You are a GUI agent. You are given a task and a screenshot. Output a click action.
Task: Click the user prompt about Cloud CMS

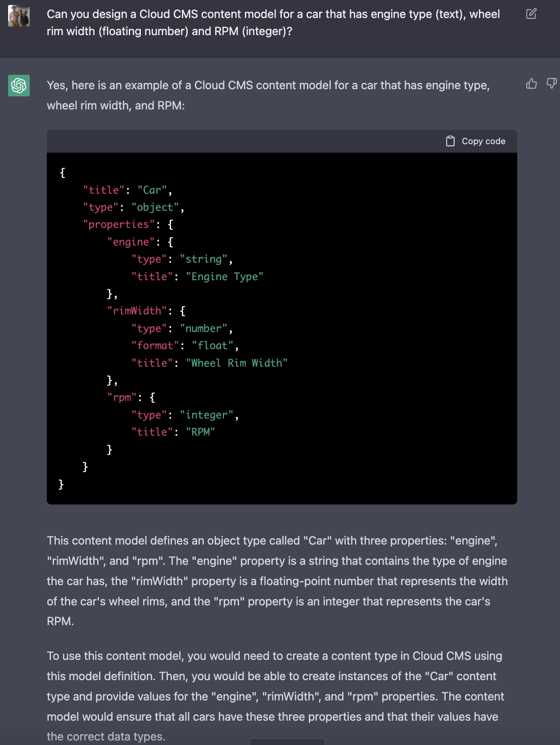coord(273,23)
